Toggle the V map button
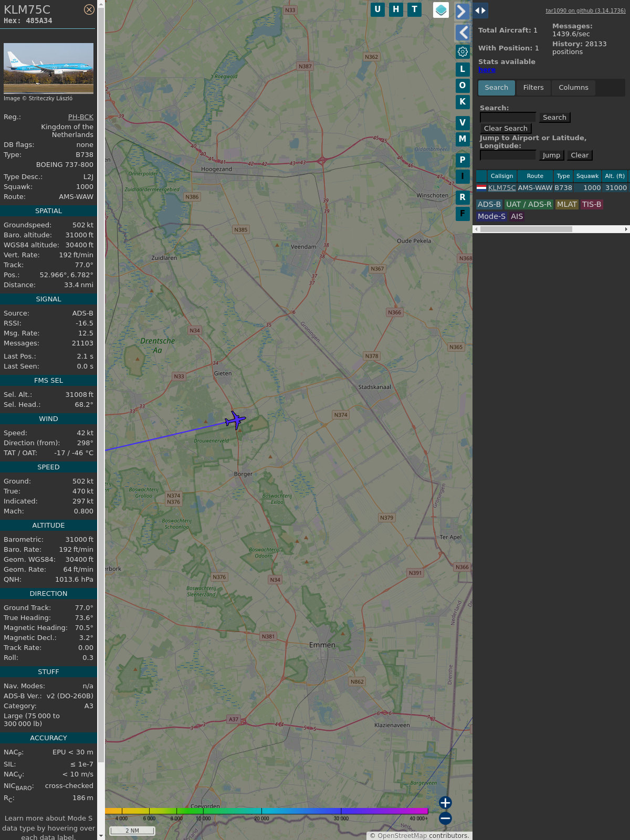630x840 pixels. [463, 123]
